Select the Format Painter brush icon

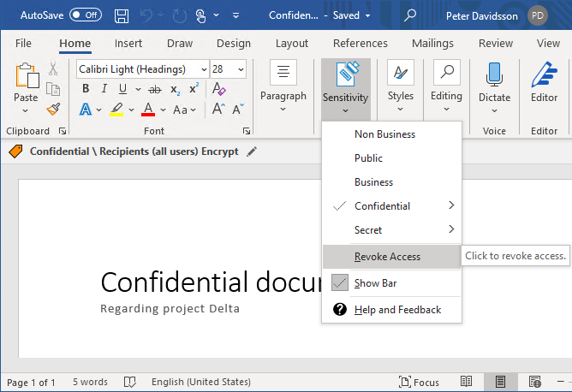pyautogui.click(x=53, y=109)
